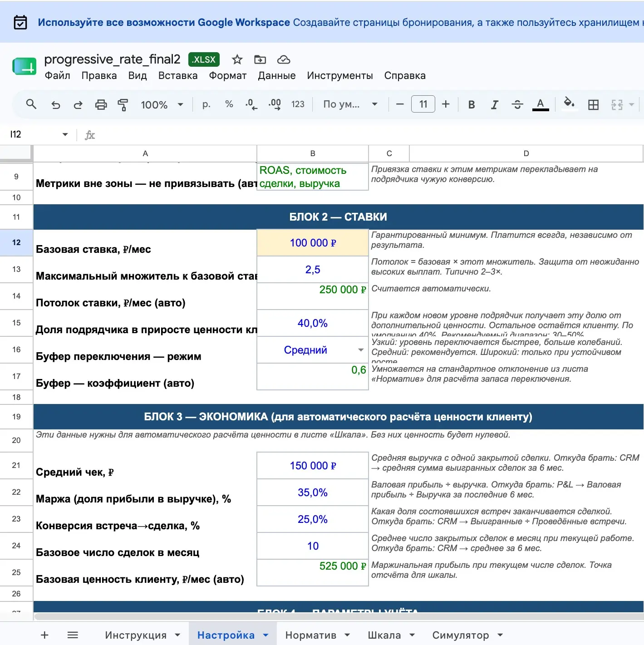644x645 pixels.
Task: Open the Инструменты menu
Action: pos(340,75)
